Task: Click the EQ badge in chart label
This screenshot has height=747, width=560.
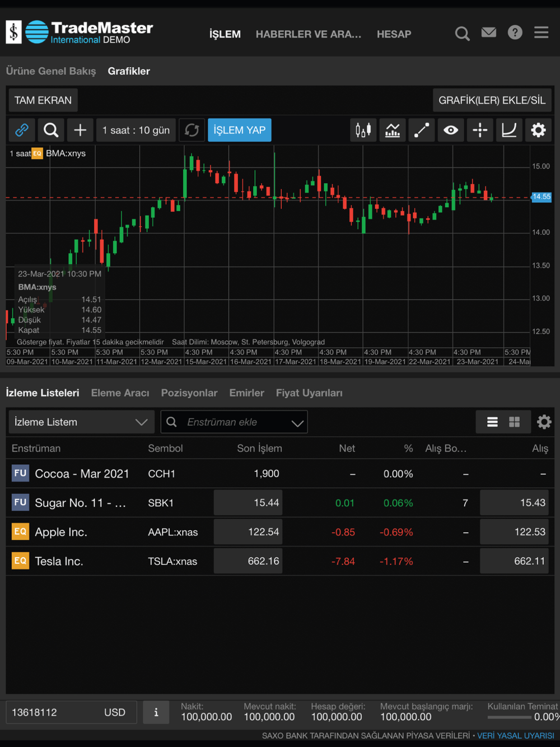Action: click(x=37, y=153)
